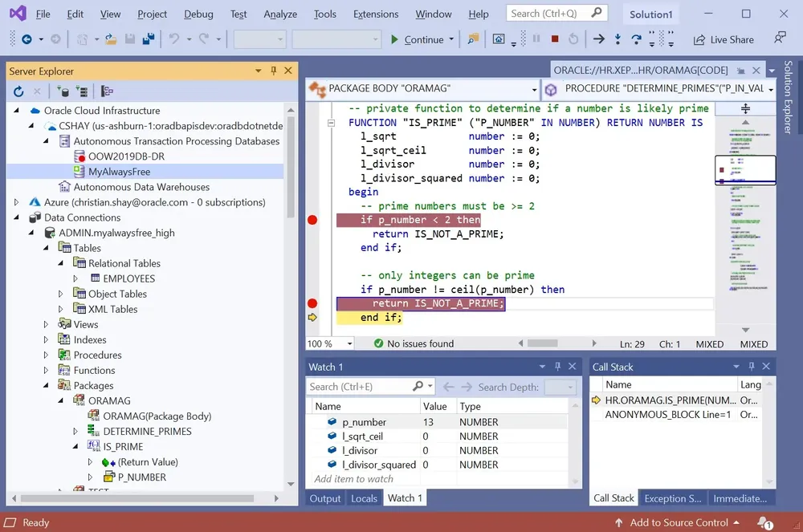Pin the Server Explorer panel
803x532 pixels.
274,71
